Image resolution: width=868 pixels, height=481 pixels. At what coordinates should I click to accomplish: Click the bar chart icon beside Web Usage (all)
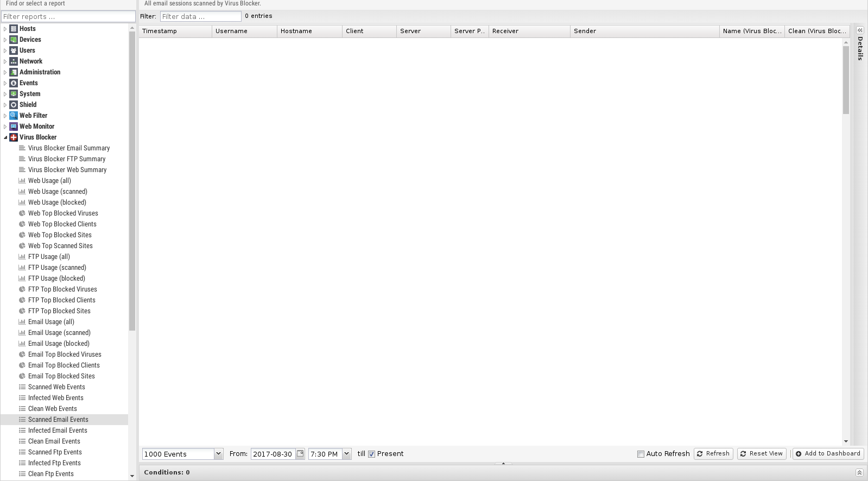[x=22, y=181]
